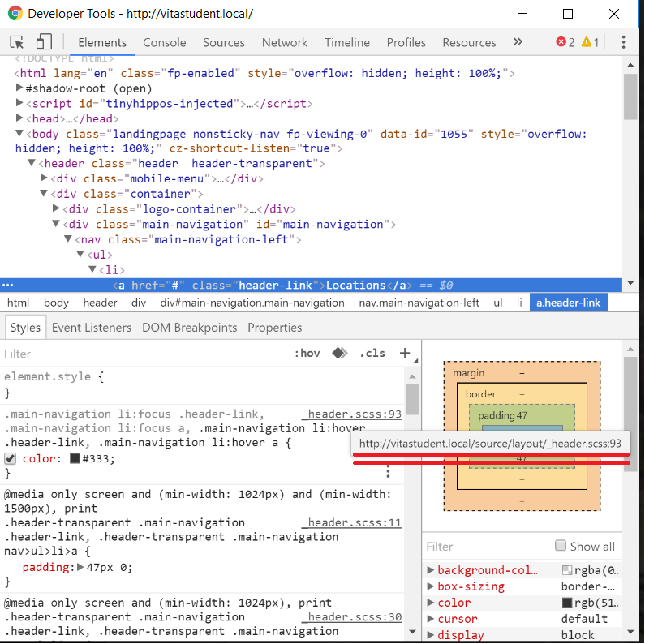Screen dimensions: 645x644
Task: Switch to DOM Breakpoints pane
Action: point(190,328)
